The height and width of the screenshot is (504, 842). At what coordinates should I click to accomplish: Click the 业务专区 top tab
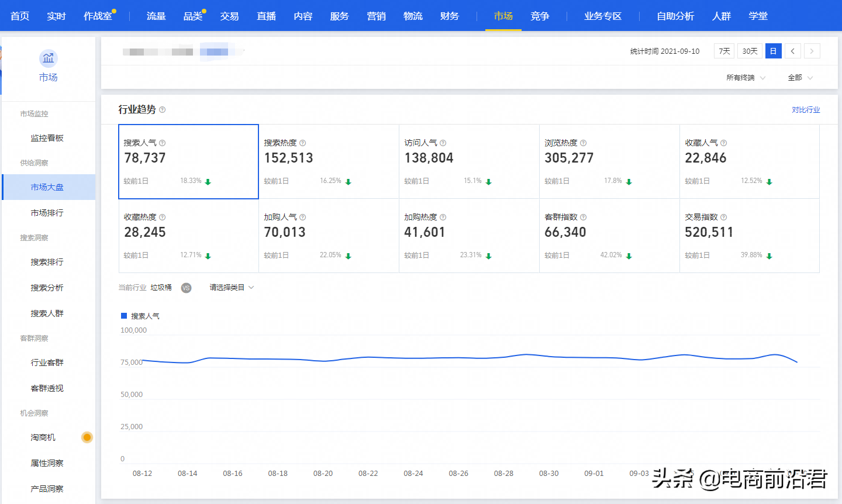tap(603, 16)
